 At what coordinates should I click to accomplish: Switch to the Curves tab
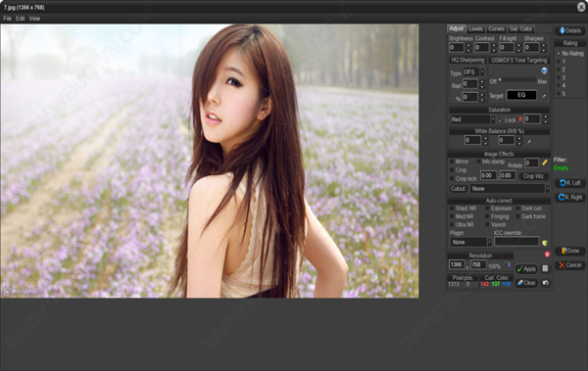pyautogui.click(x=496, y=28)
